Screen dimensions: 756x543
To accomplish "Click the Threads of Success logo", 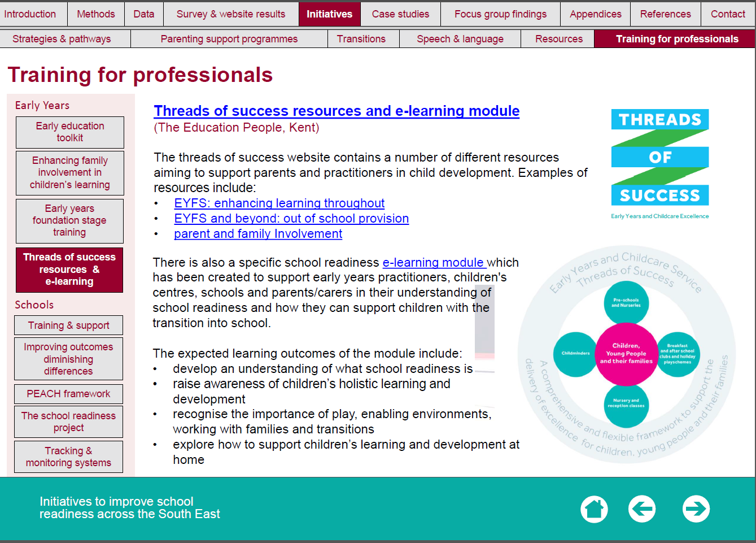I will tap(659, 163).
